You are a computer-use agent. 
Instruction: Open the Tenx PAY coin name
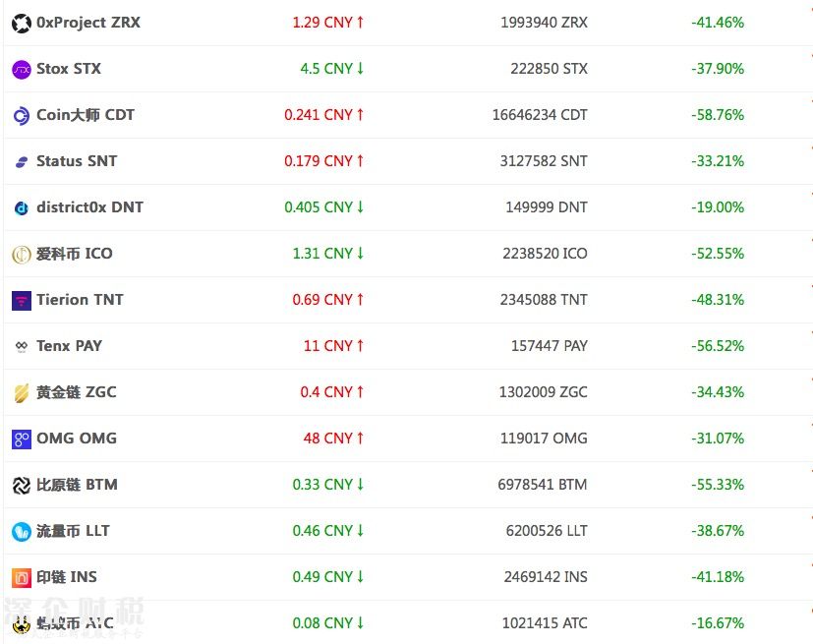pos(69,346)
